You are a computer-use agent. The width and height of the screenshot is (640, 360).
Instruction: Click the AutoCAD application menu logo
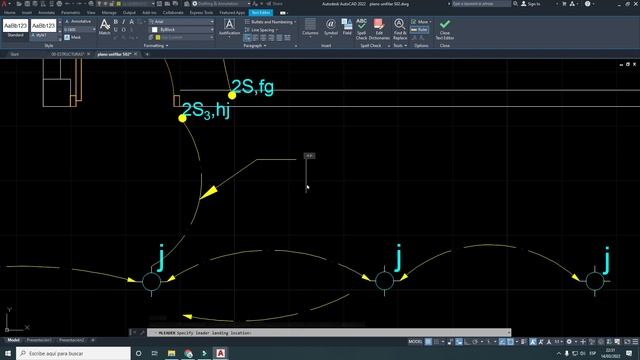coord(4,4)
